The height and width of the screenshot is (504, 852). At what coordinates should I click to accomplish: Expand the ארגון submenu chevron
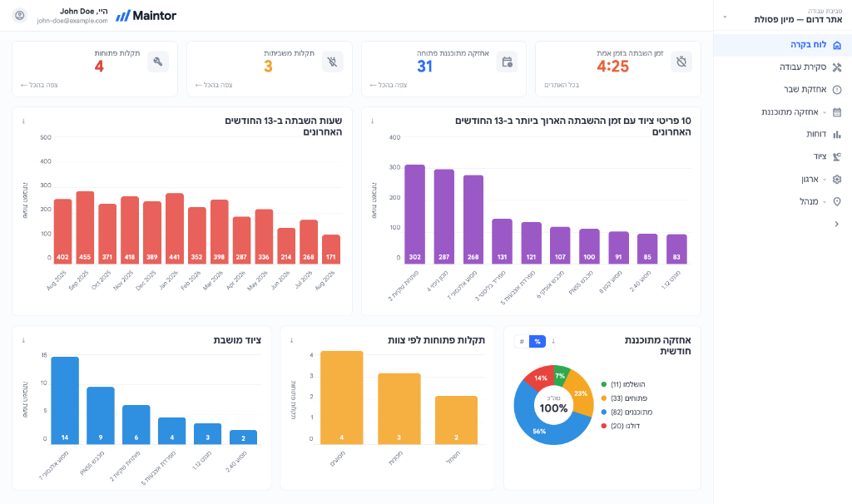[x=825, y=180]
